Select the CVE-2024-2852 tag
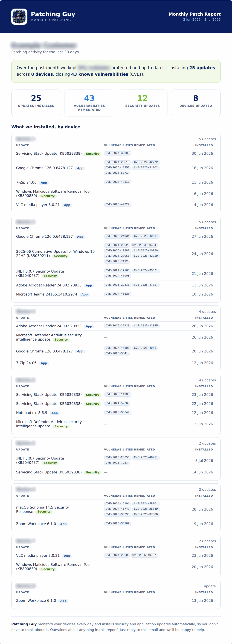The height and width of the screenshot is (644, 232). (x=117, y=245)
